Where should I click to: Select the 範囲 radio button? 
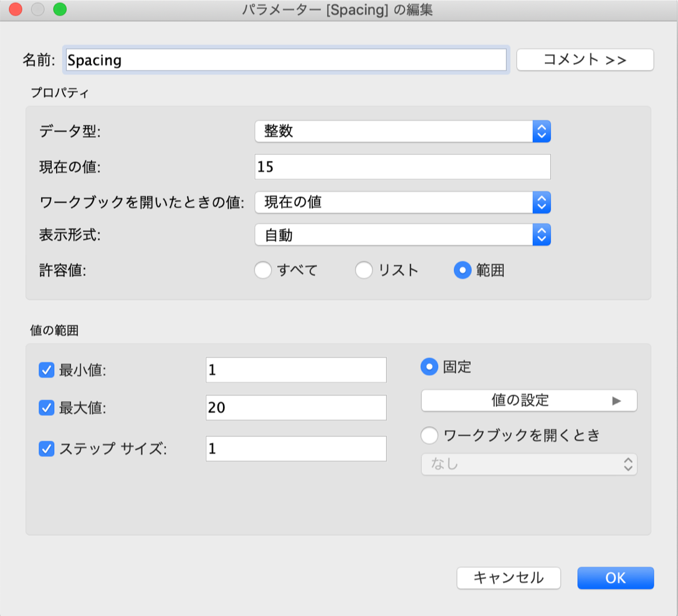pos(462,271)
